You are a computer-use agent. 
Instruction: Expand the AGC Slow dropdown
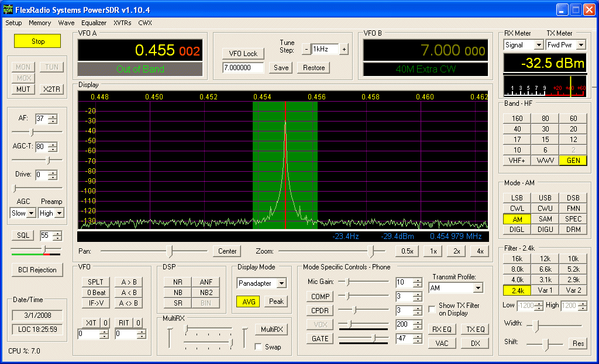(31, 213)
